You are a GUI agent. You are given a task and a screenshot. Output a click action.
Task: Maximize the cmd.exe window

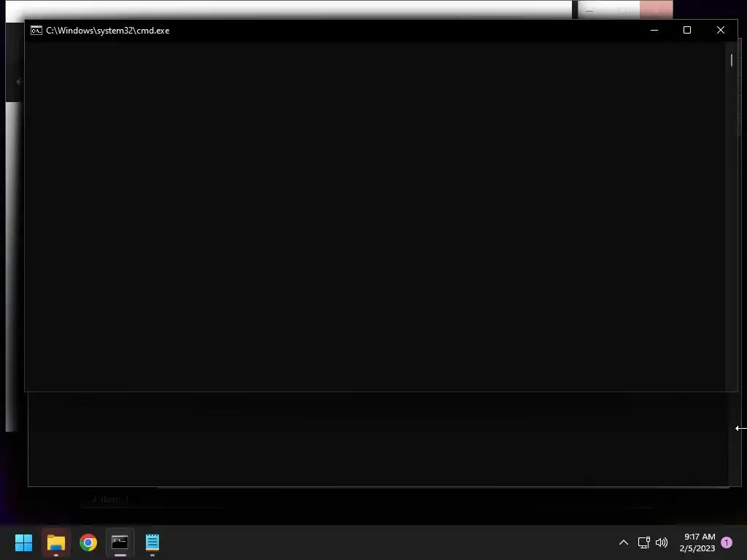click(x=687, y=30)
